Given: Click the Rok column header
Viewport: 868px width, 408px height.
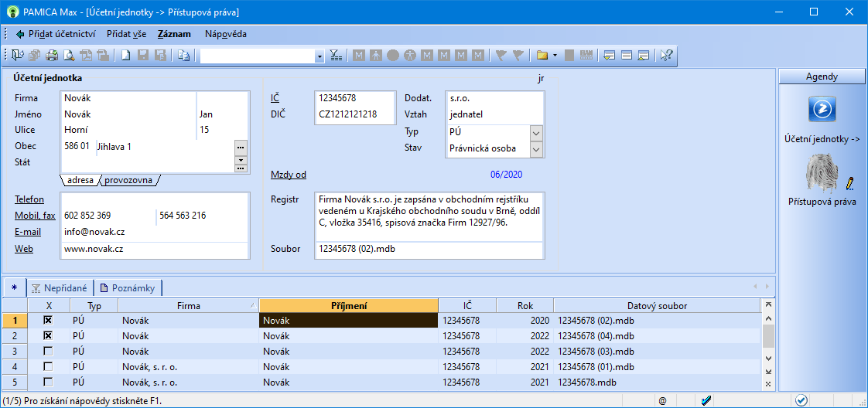Looking at the screenshot, I should 525,305.
